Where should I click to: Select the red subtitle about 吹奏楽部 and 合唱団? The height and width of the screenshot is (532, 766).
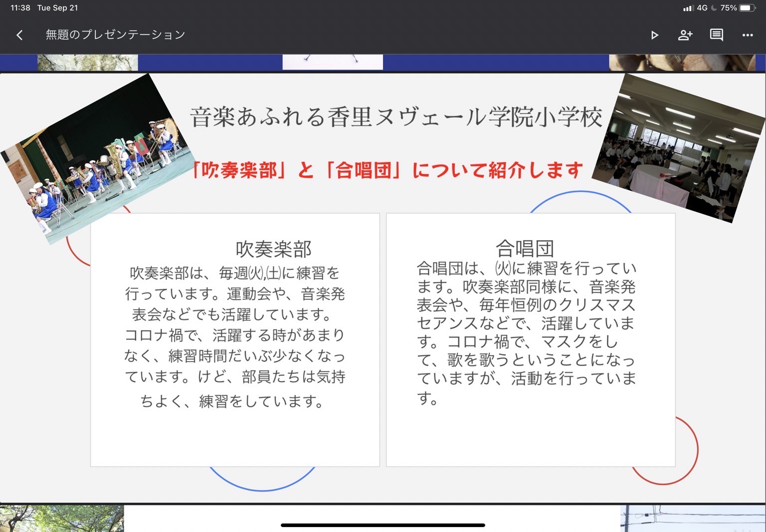387,170
